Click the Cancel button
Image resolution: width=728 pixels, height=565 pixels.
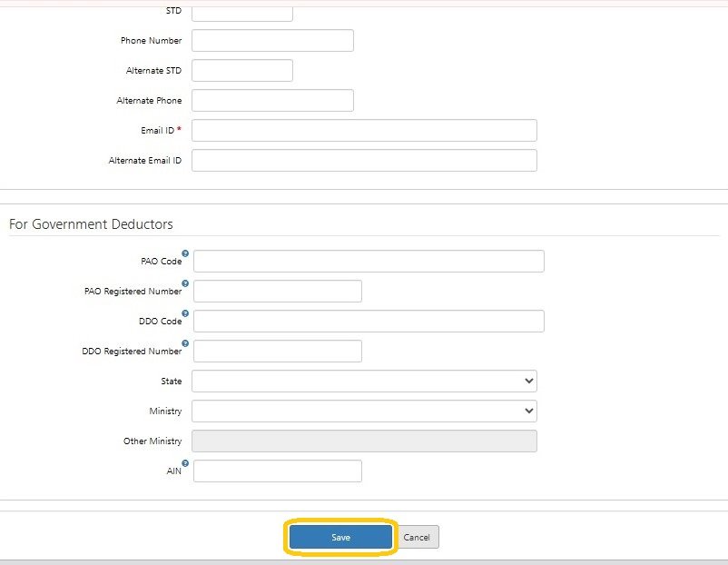pos(416,537)
